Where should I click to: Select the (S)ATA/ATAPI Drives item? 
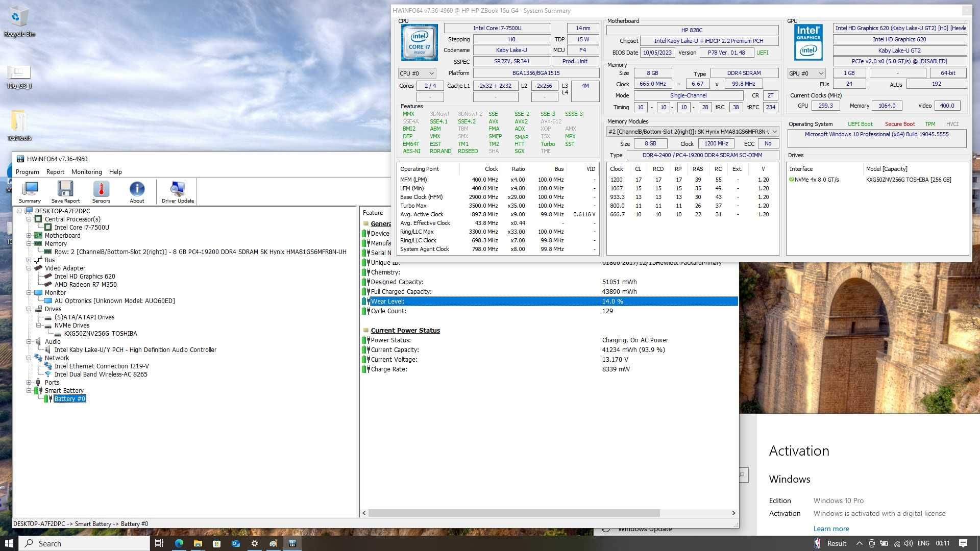pos(84,317)
